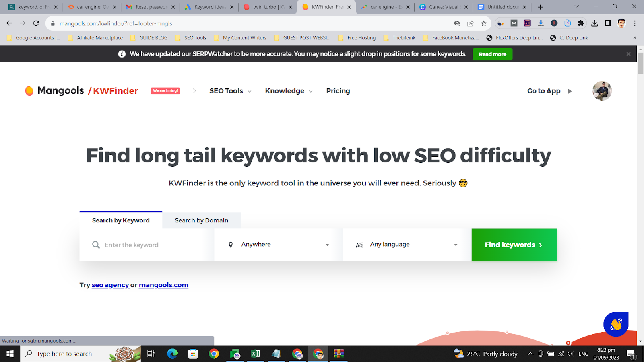Dismiss the SERPWatcher update banner
The height and width of the screenshot is (362, 644).
click(x=628, y=54)
